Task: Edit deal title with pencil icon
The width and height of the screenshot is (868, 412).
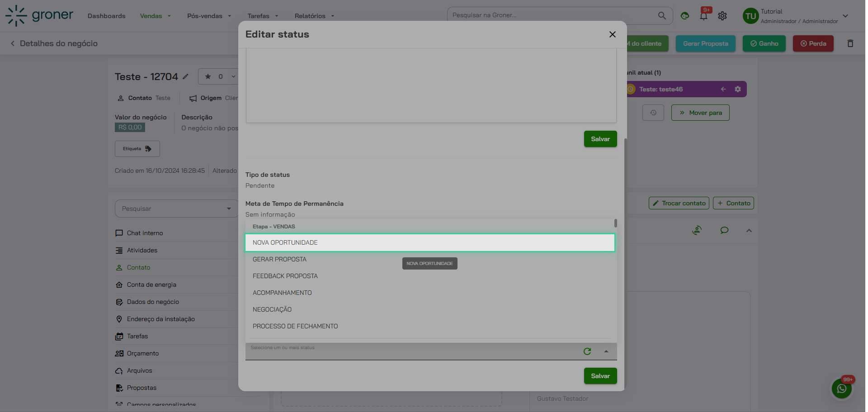Action: pos(185,76)
